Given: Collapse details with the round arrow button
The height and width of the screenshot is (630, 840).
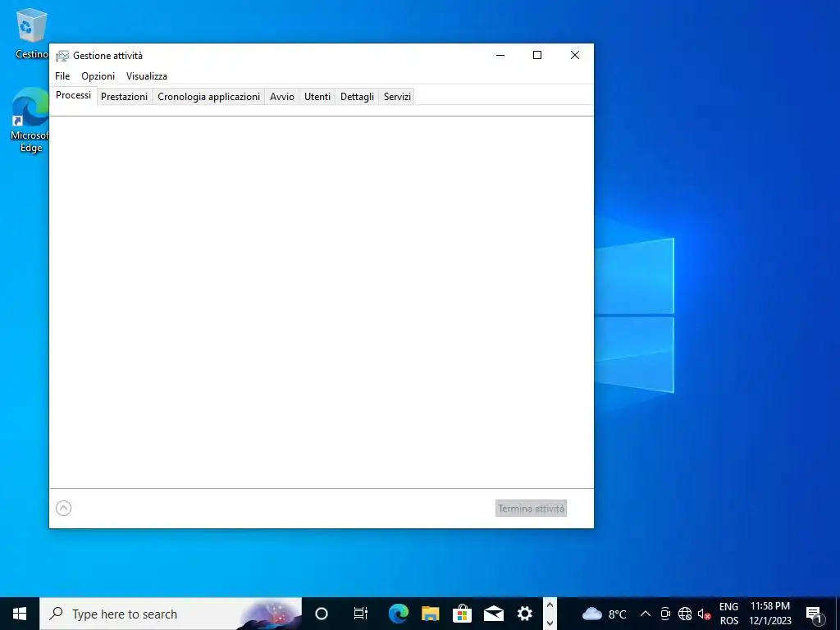Looking at the screenshot, I should (63, 508).
